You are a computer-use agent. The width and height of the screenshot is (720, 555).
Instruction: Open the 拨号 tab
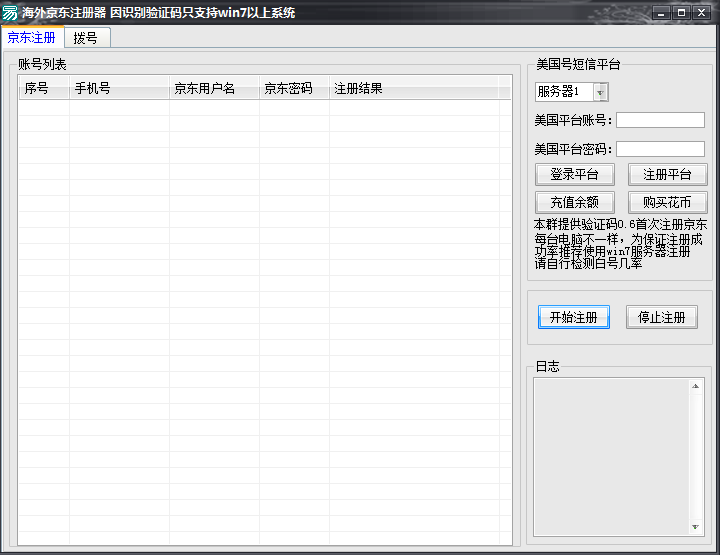point(86,38)
